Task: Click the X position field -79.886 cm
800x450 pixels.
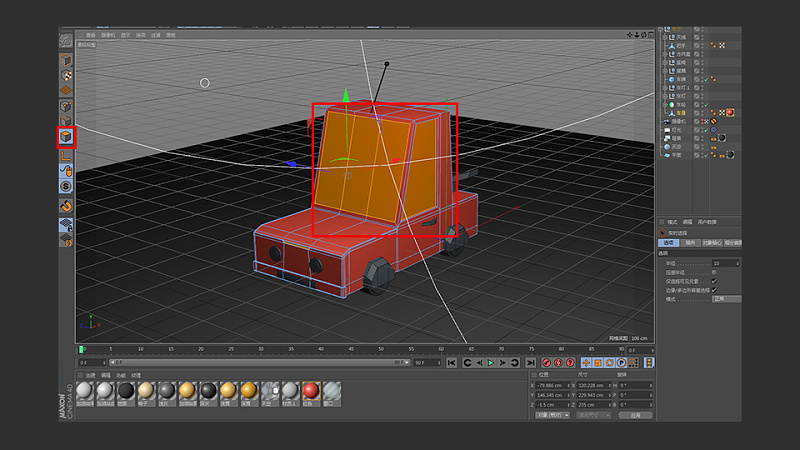Action: coord(553,386)
